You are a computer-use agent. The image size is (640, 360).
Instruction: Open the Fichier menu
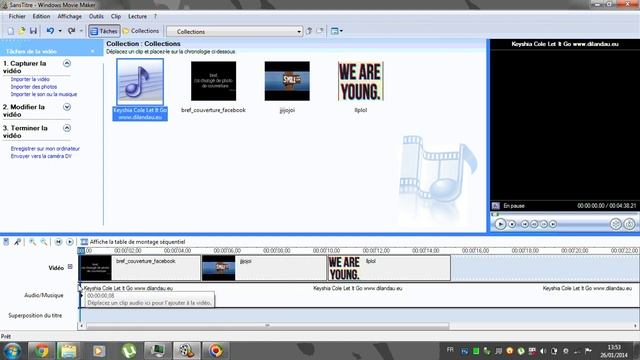coord(17,16)
